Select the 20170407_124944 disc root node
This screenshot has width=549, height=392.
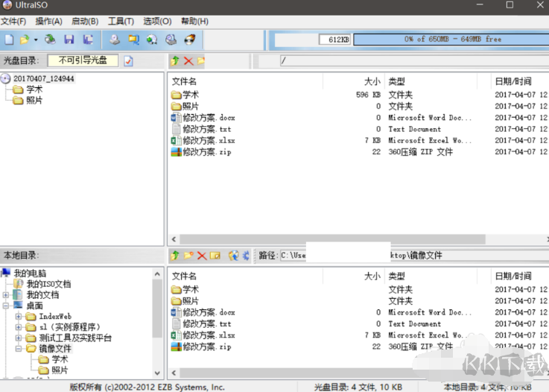pos(43,78)
